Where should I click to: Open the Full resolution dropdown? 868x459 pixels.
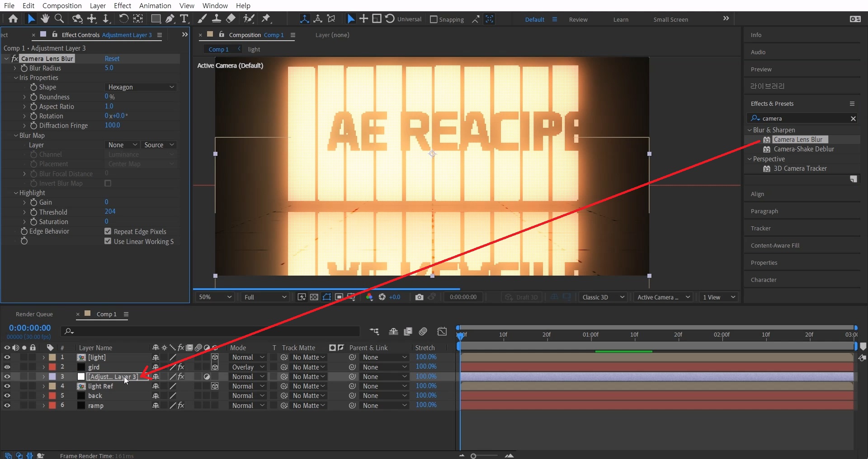coord(265,297)
